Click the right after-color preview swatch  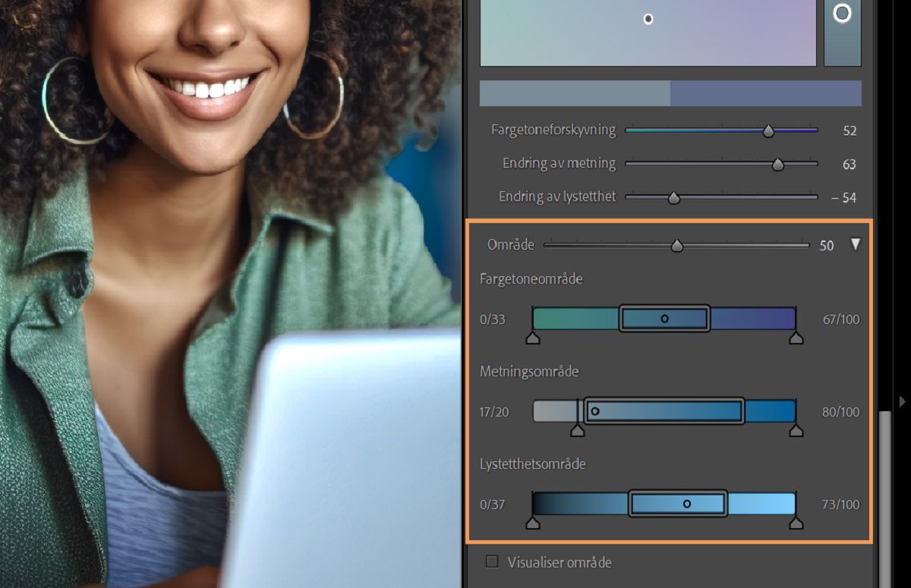click(766, 93)
